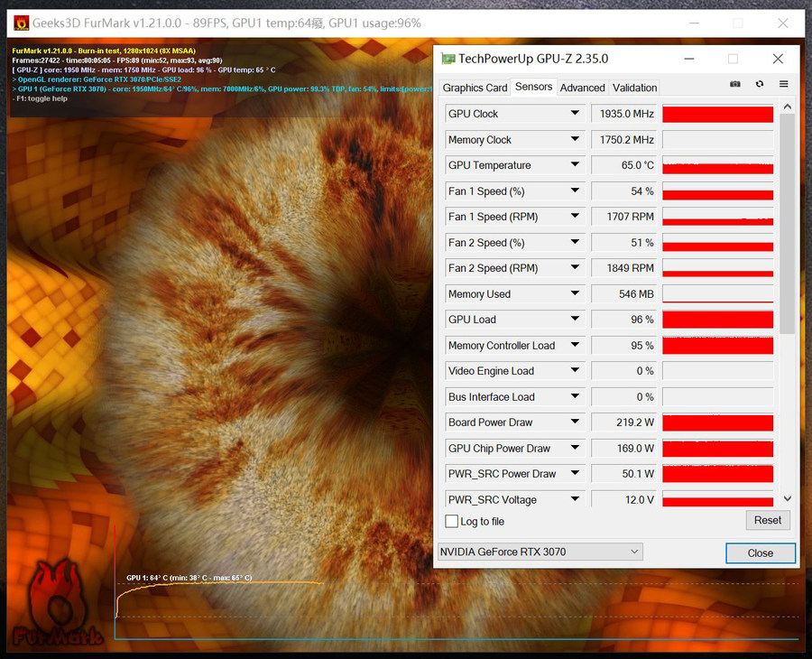Click the GPU-Z title bar app icon
This screenshot has width=812, height=659.
pyautogui.click(x=448, y=59)
